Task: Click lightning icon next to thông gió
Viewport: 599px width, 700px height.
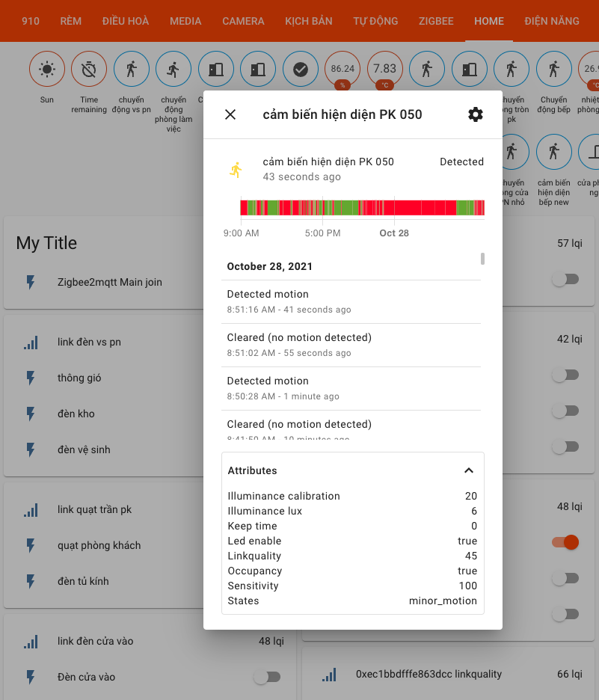Action: pyautogui.click(x=31, y=378)
